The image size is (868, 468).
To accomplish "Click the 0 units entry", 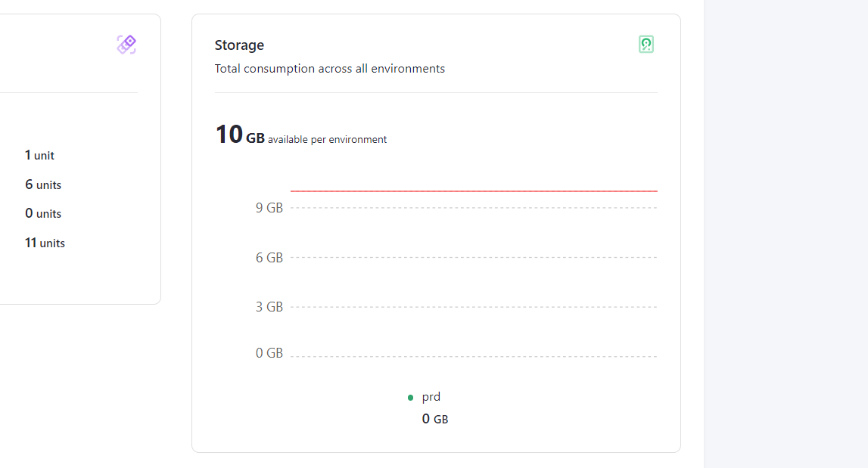I will coord(43,213).
